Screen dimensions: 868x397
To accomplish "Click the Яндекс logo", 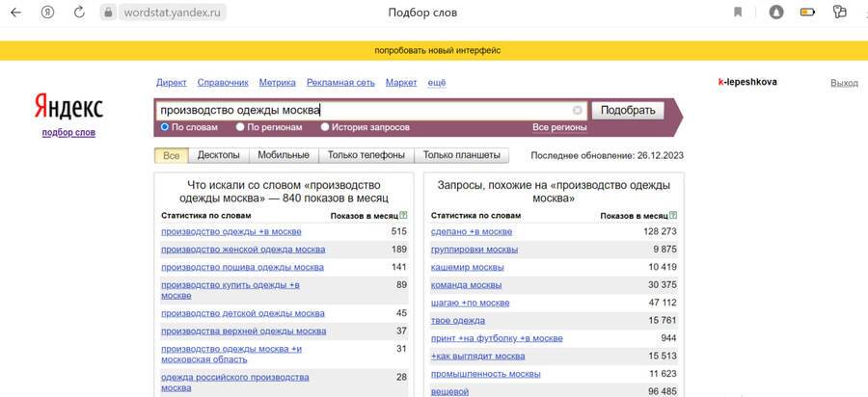I will [x=68, y=107].
